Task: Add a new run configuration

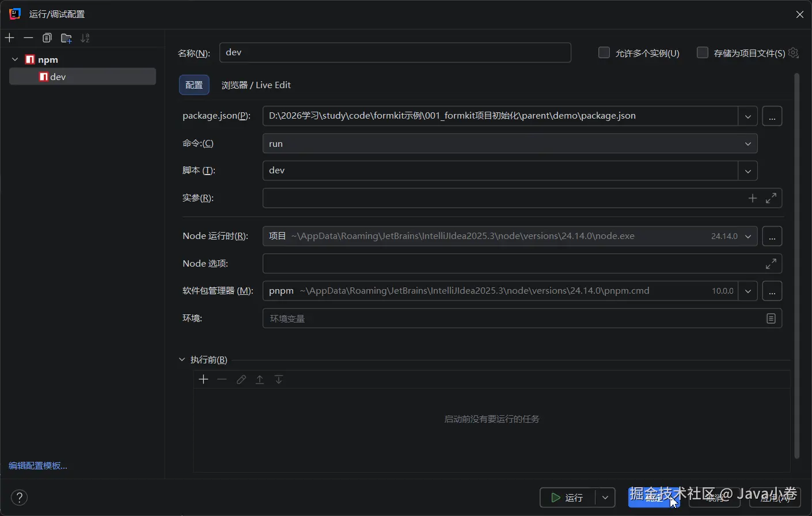Action: tap(10, 38)
